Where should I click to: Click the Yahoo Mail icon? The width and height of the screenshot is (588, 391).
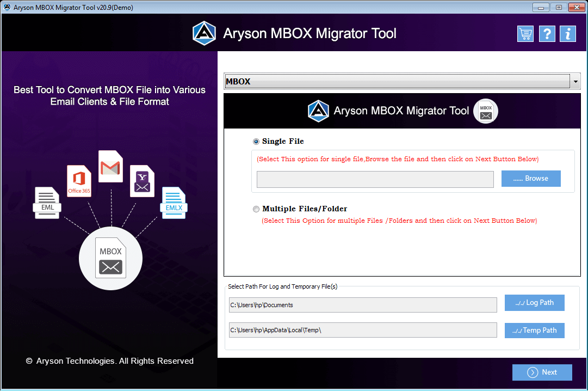[x=142, y=181]
